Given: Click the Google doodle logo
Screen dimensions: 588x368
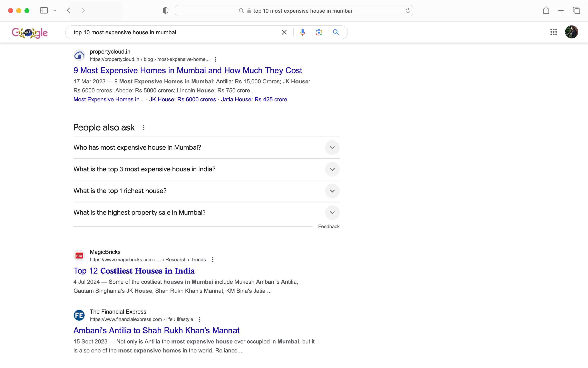Looking at the screenshot, I should click(30, 33).
